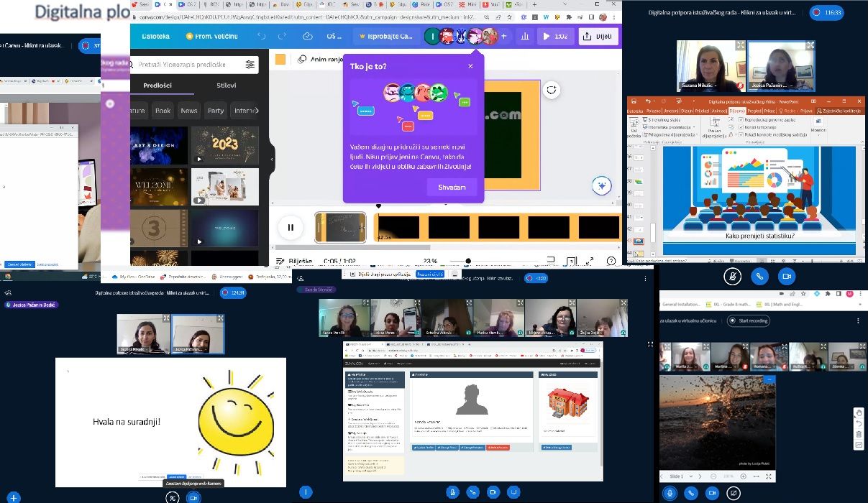
Task: Open the hand pointer tool in right whiteboard toolbar
Action: tap(859, 413)
